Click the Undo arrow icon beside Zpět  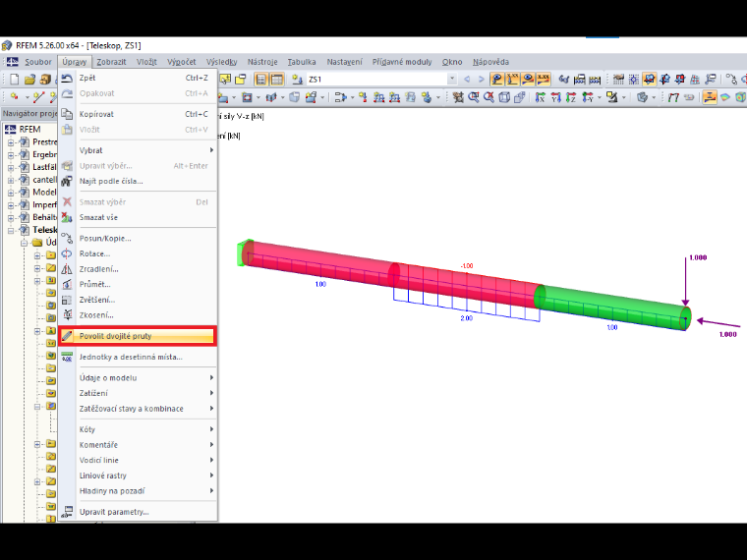[67, 78]
